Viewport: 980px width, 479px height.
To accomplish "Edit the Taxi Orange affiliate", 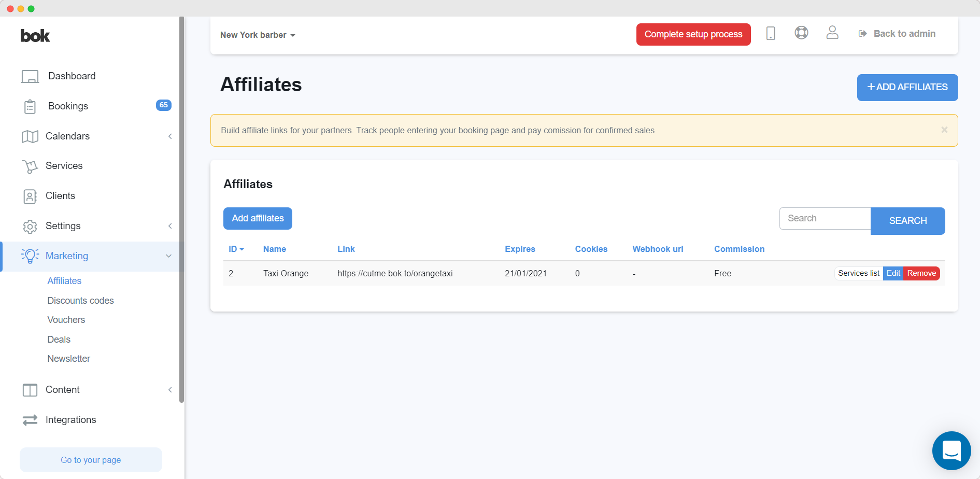I will click(x=893, y=273).
